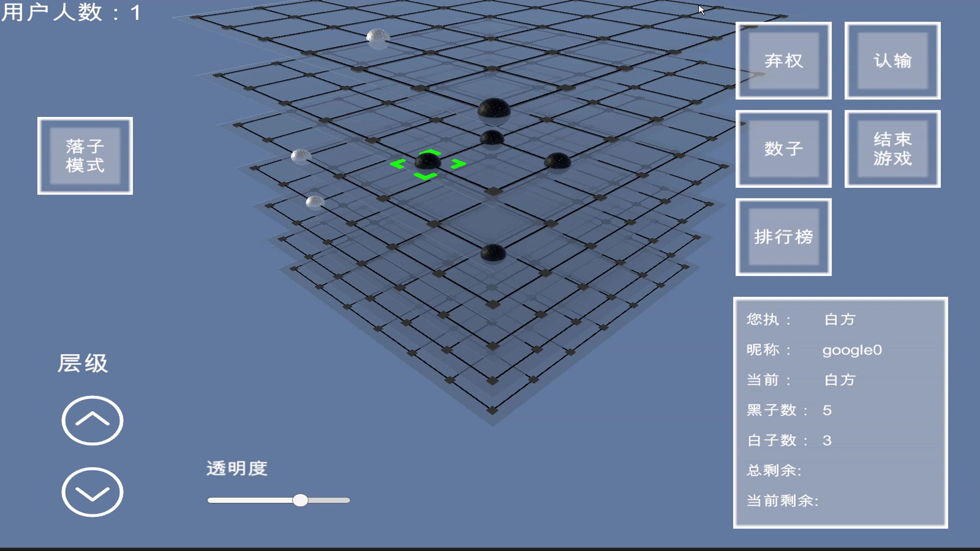Click the topmost white stone on upper board
The width and height of the screenshot is (980, 551).
pyautogui.click(x=378, y=38)
